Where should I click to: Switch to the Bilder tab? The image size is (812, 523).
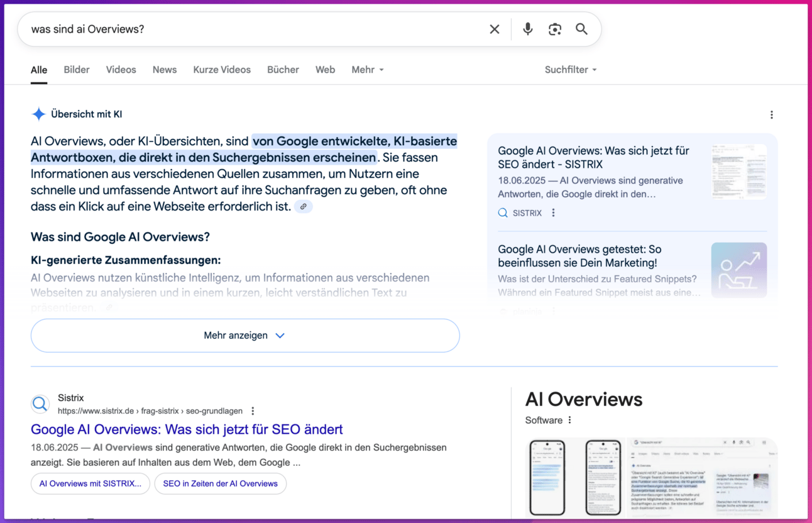click(77, 70)
